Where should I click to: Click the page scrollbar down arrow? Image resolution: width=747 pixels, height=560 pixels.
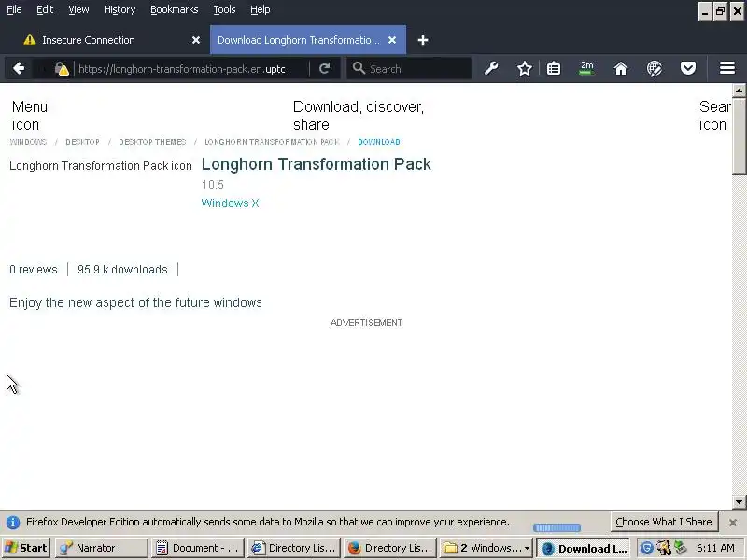click(739, 501)
